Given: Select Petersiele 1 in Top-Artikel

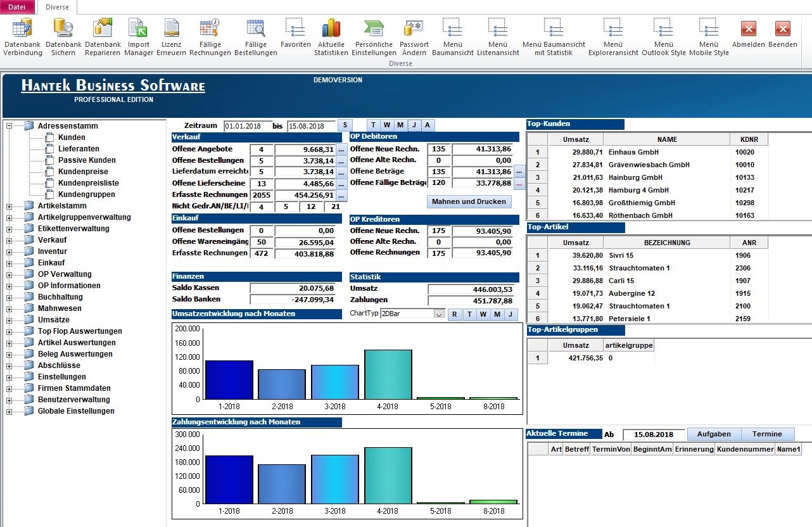Looking at the screenshot, I should (629, 319).
